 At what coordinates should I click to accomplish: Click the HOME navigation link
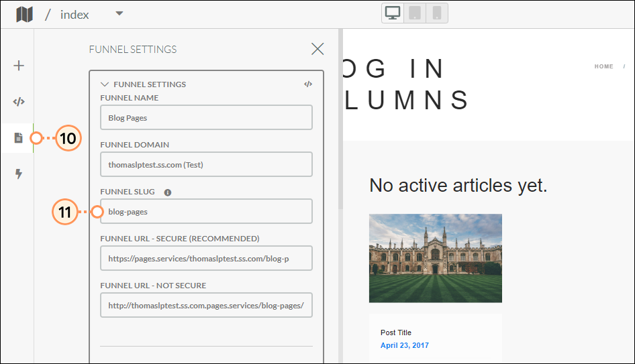coord(604,66)
